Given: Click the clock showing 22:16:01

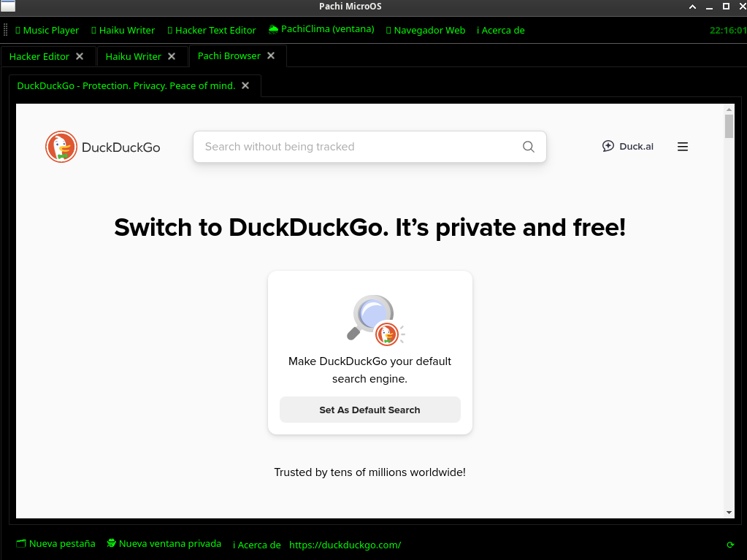Looking at the screenshot, I should pyautogui.click(x=727, y=30).
